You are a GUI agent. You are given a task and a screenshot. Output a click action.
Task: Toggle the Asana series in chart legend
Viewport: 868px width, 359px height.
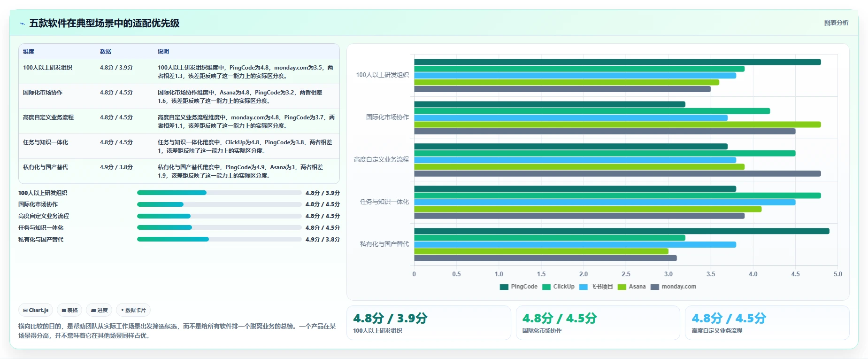tap(632, 287)
